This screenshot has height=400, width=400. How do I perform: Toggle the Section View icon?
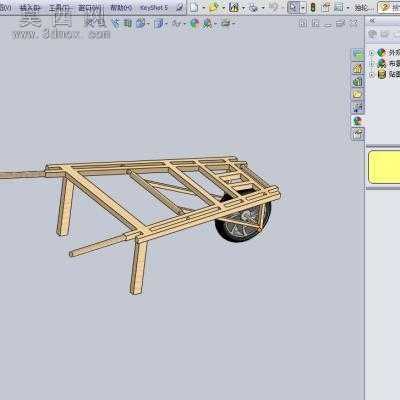[x=128, y=23]
